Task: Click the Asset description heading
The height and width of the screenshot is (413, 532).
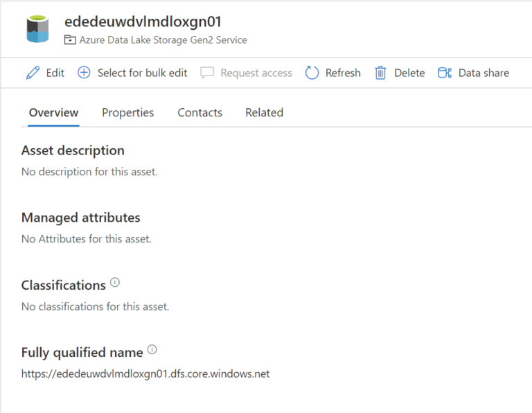Action: click(73, 150)
